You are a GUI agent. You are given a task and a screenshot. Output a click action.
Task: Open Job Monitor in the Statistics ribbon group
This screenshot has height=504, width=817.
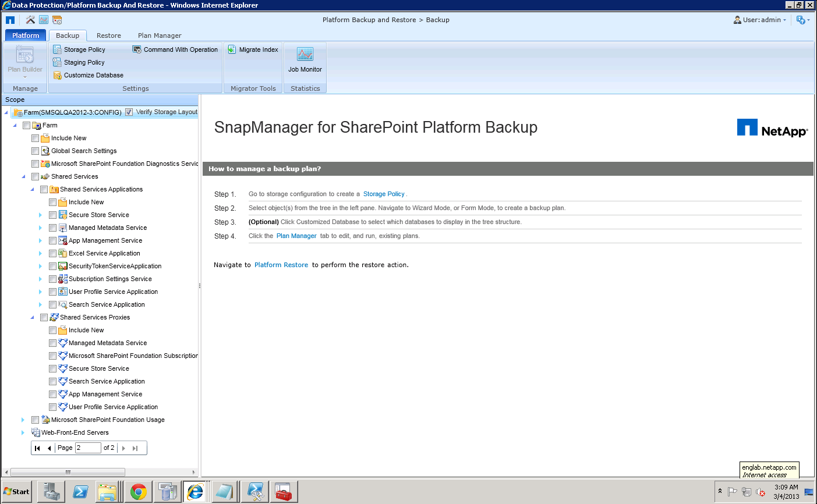tap(305, 60)
